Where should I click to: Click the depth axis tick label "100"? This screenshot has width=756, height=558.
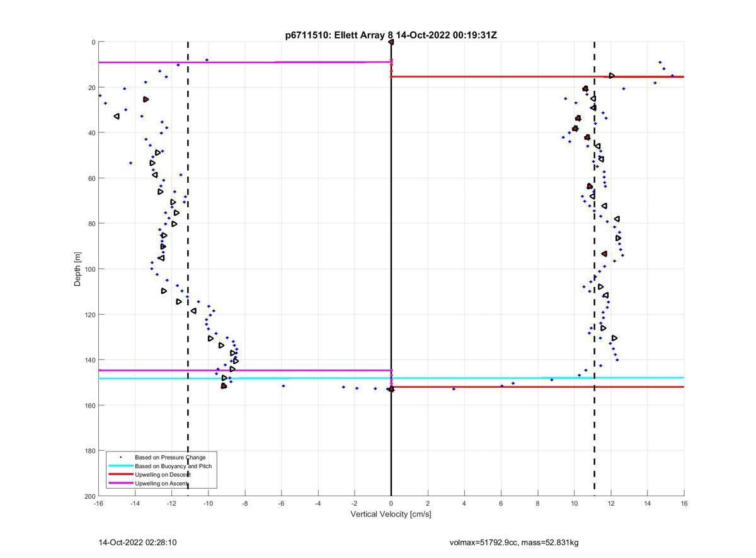89,269
